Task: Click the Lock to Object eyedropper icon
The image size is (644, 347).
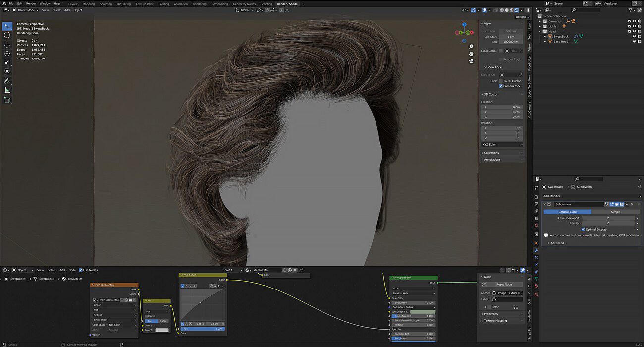Action: (520, 75)
